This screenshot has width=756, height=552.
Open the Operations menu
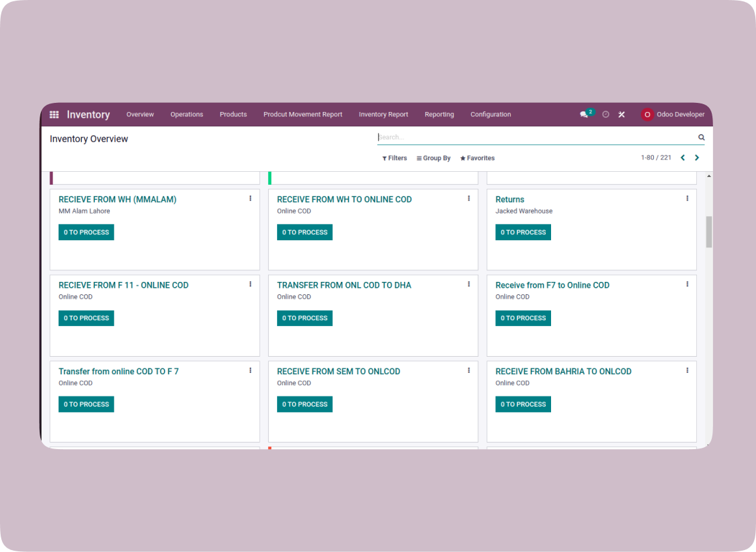[x=187, y=115]
